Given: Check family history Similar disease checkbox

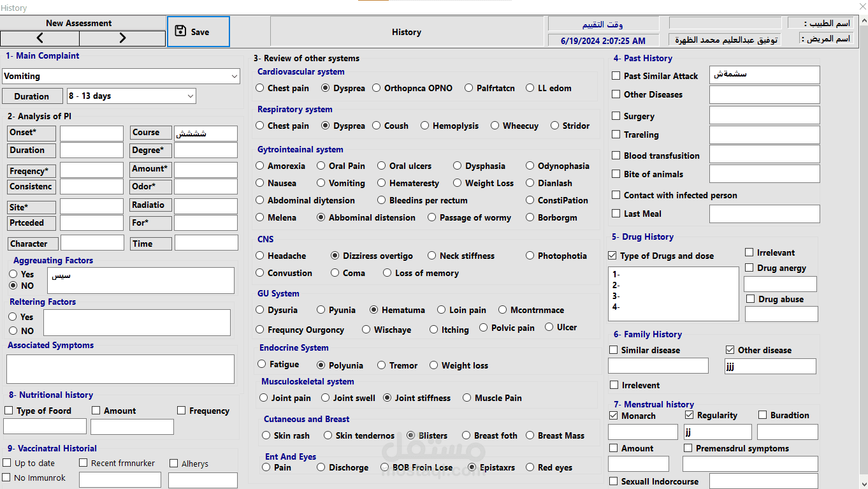Looking at the screenshot, I should (x=614, y=350).
